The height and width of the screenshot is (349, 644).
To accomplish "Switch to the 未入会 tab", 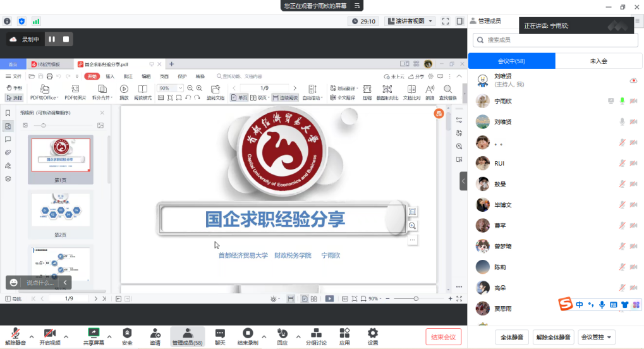I will [x=598, y=61].
